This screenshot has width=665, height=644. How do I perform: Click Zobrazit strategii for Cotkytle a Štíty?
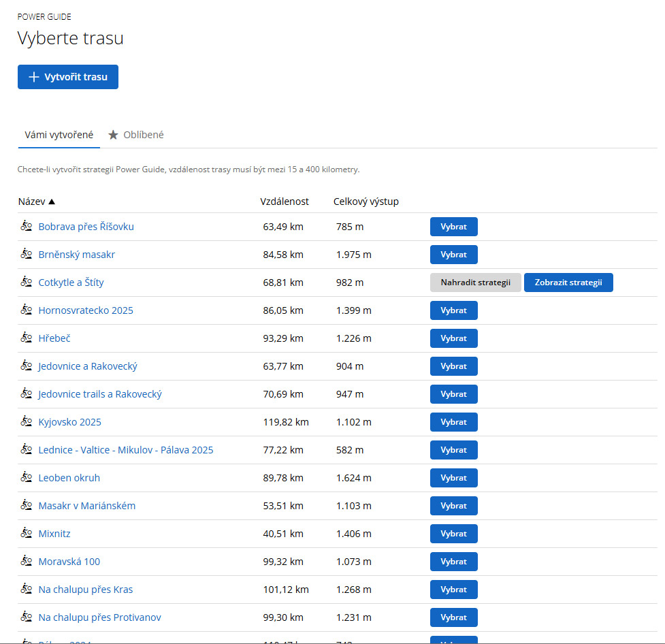click(x=568, y=283)
